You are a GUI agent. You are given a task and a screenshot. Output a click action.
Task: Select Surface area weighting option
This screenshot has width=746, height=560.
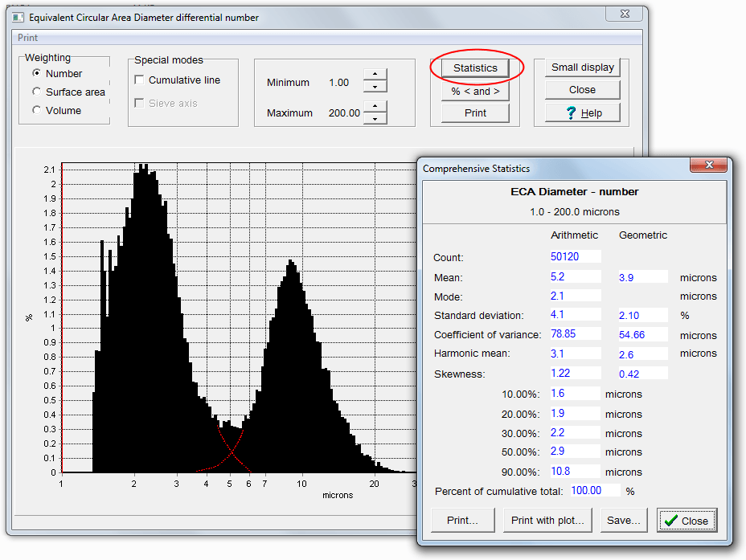[36, 92]
